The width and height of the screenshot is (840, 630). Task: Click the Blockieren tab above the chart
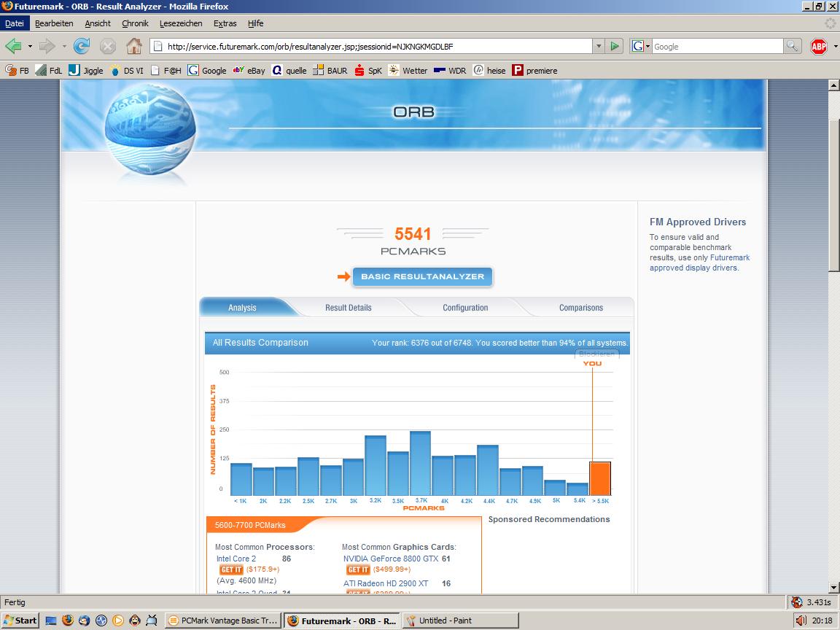(x=596, y=354)
